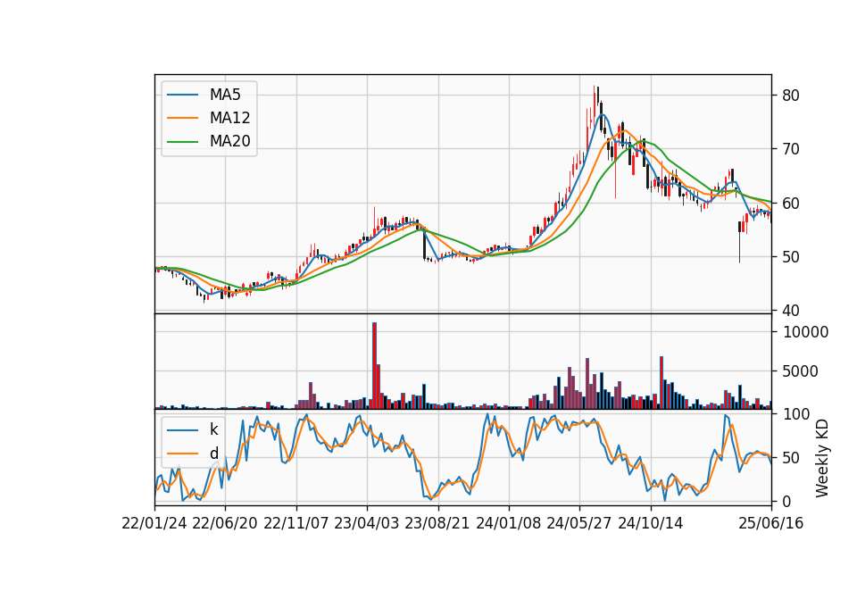This screenshot has height=616, width=857.
Task: Click the MA12 legend label
Action: [x=229, y=118]
